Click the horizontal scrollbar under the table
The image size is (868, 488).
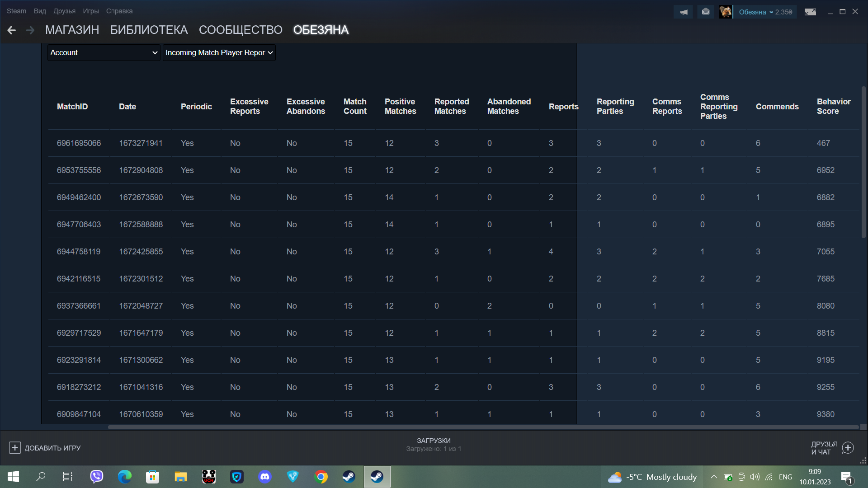pos(483,427)
